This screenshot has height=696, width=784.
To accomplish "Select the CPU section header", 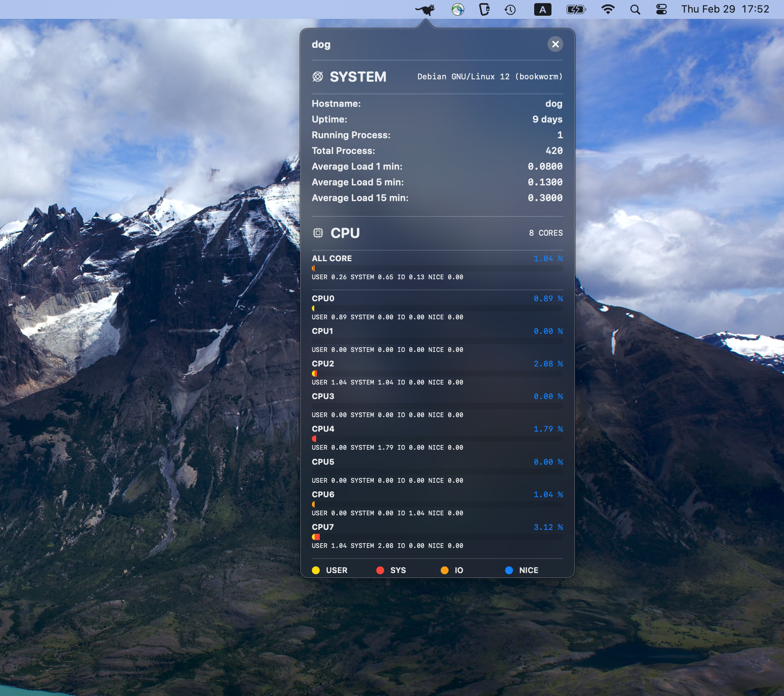I will coord(345,233).
